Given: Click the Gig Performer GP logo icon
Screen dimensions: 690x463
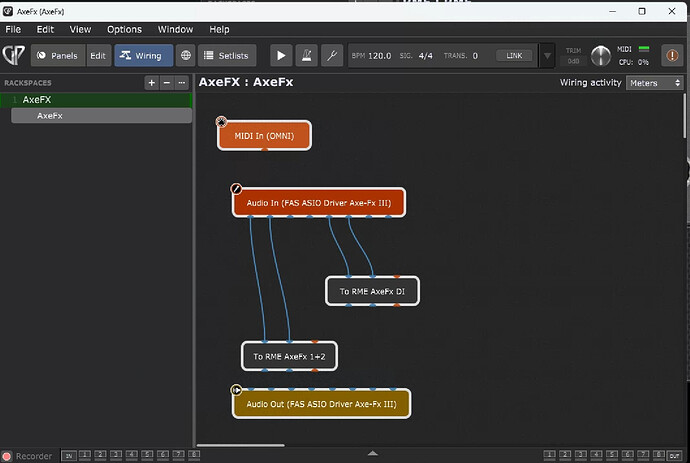Looking at the screenshot, I should (14, 55).
